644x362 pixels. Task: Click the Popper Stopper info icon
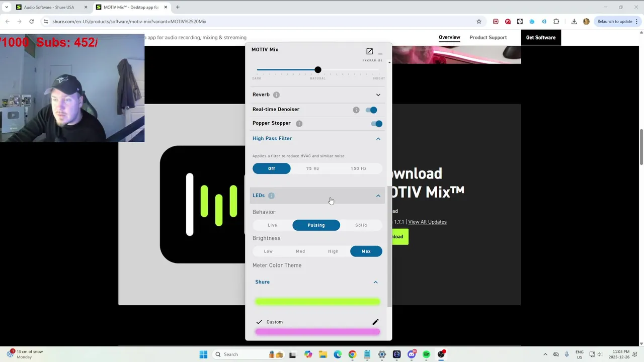tap(299, 123)
